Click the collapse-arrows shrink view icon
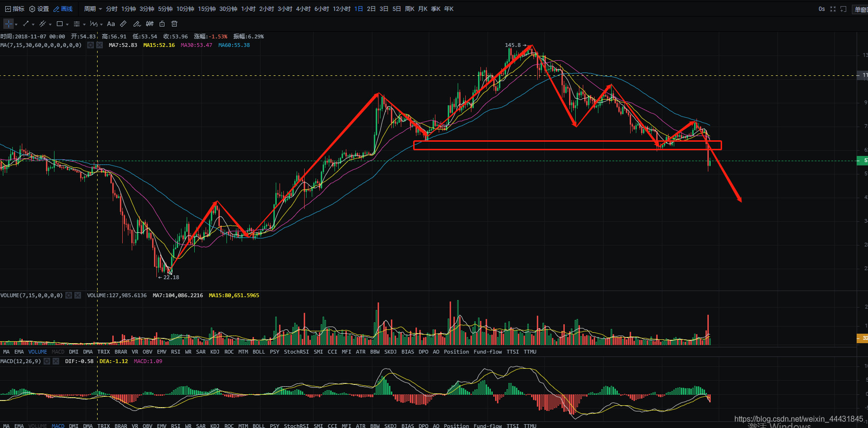The width and height of the screenshot is (868, 428). click(833, 9)
